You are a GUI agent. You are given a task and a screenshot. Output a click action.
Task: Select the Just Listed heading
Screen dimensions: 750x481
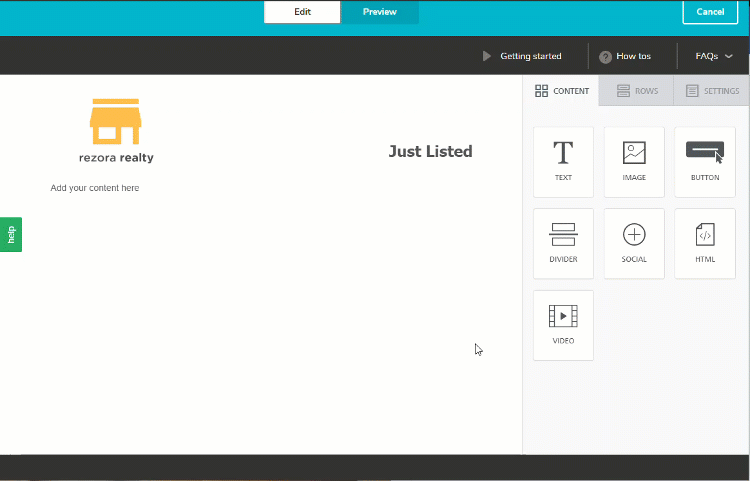click(x=430, y=151)
